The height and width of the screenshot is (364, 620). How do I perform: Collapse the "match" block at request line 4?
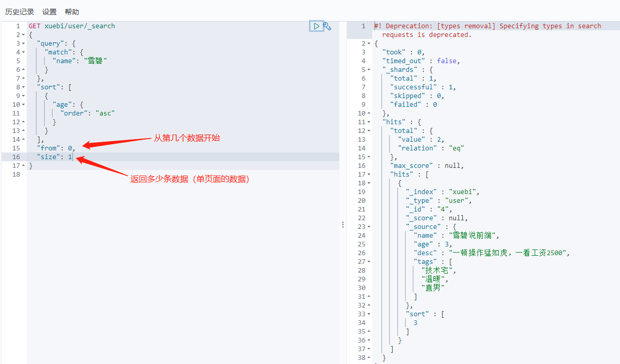[24, 52]
